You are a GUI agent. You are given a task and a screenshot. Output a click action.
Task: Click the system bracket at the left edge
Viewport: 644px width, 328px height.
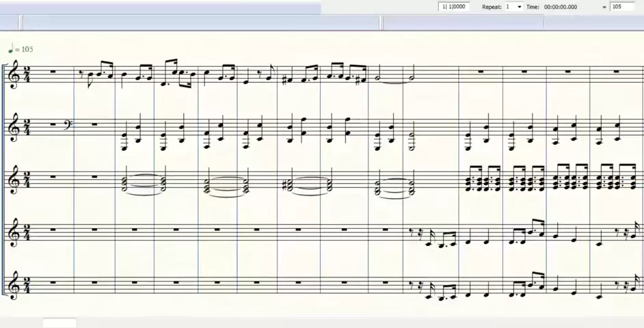pyautogui.click(x=5, y=179)
